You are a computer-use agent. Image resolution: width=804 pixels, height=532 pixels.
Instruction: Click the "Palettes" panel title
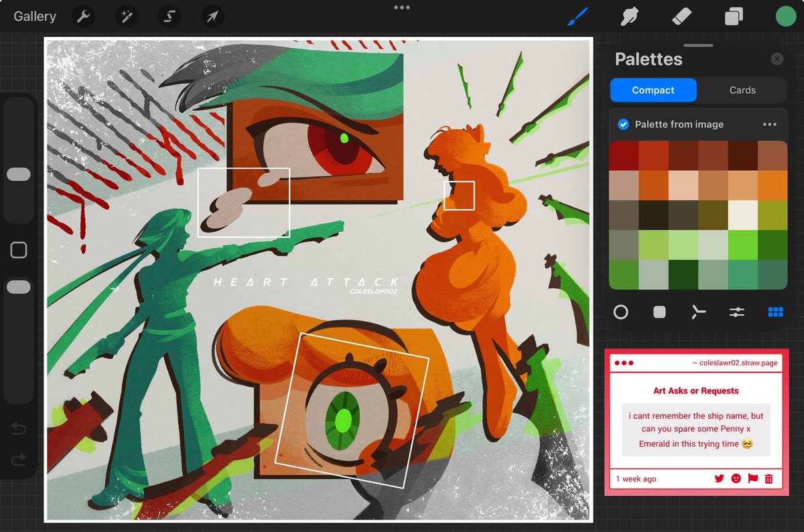[649, 59]
